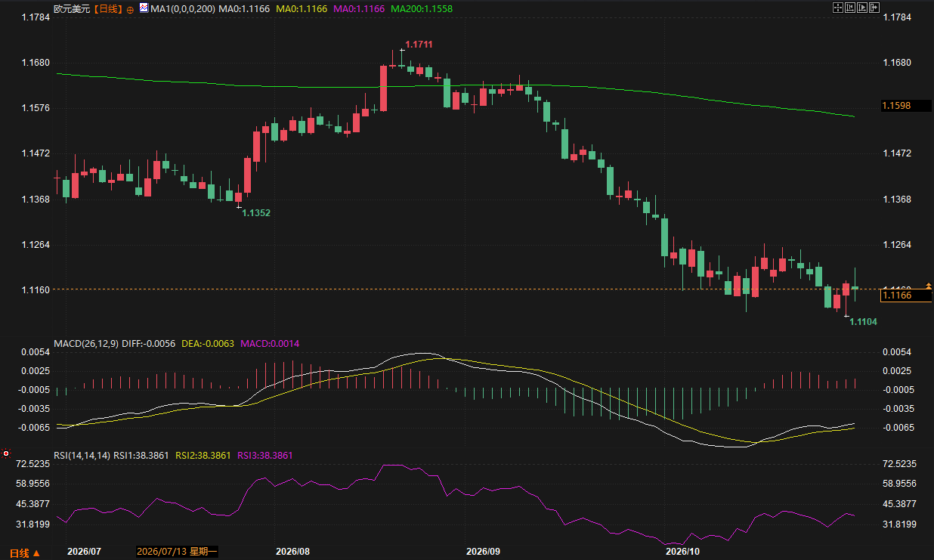Click the yellow RSI2:38.3861 value
The width and height of the screenshot is (934, 560).
(x=203, y=456)
